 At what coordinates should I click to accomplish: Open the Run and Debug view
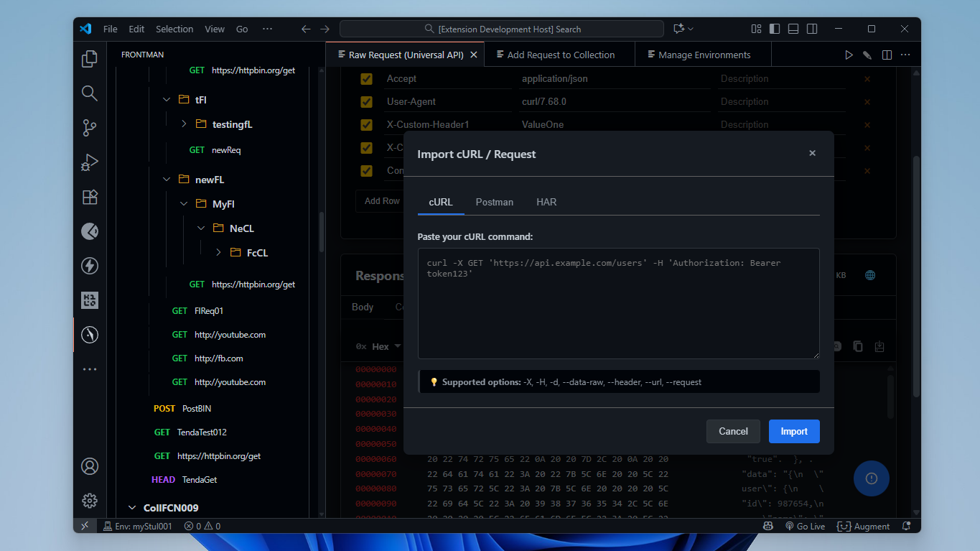pyautogui.click(x=90, y=162)
